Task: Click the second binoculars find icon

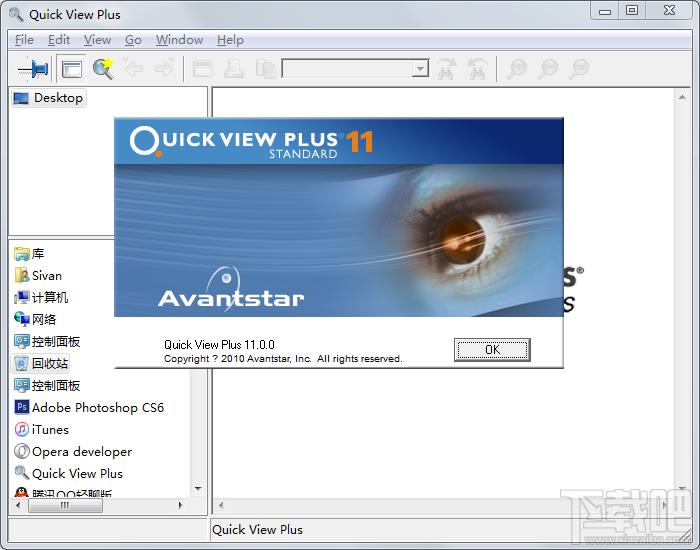Action: (x=477, y=69)
